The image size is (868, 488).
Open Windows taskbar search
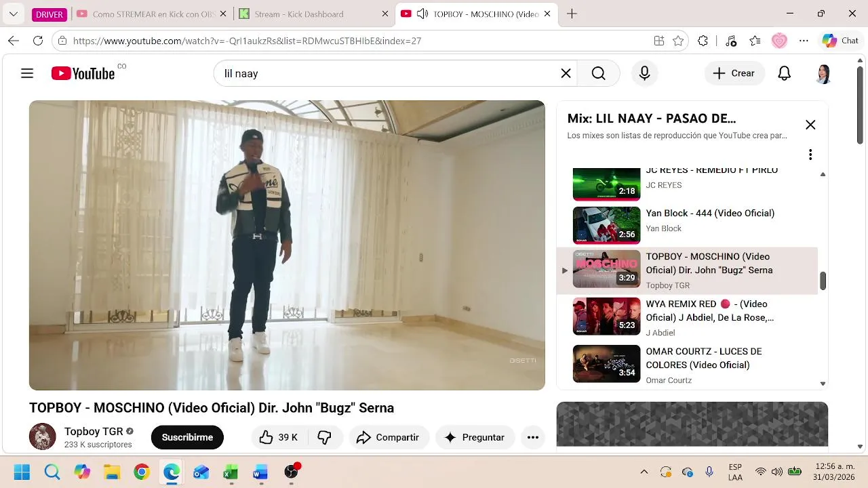[x=52, y=472]
